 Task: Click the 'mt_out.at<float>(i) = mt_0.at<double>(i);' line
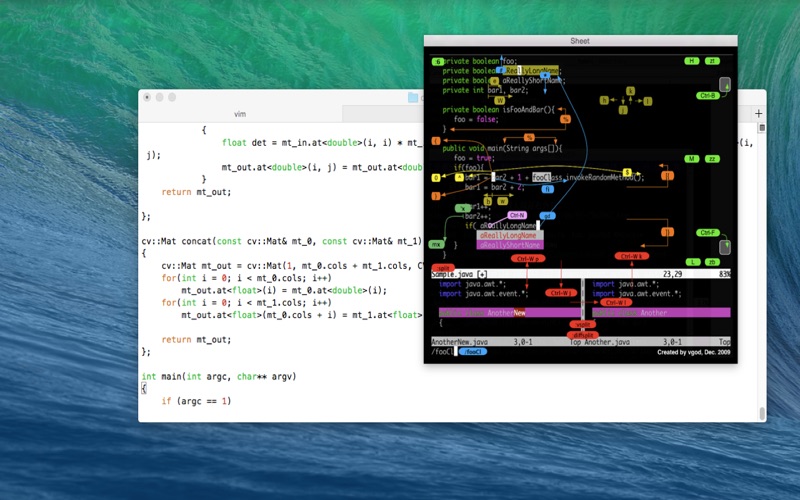click(x=284, y=290)
